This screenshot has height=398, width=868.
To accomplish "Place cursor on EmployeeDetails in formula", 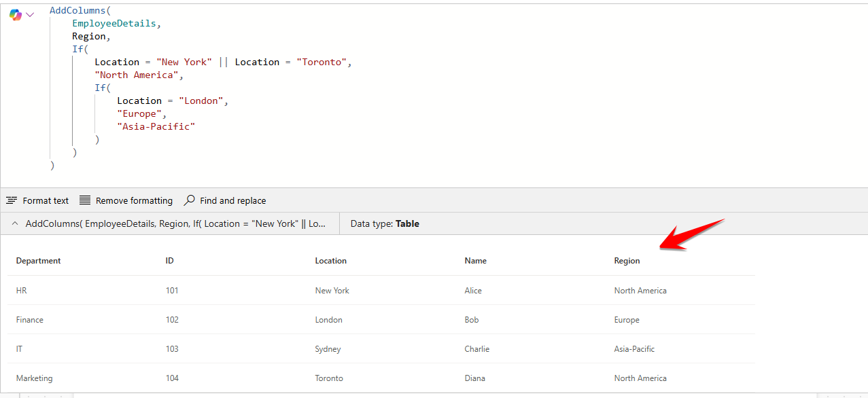I will pyautogui.click(x=116, y=23).
